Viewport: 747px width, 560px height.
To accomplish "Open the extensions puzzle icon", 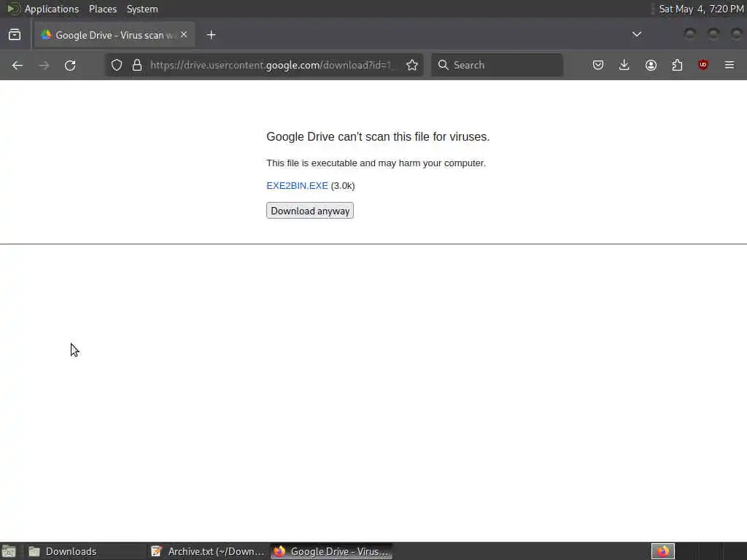I will coord(677,65).
